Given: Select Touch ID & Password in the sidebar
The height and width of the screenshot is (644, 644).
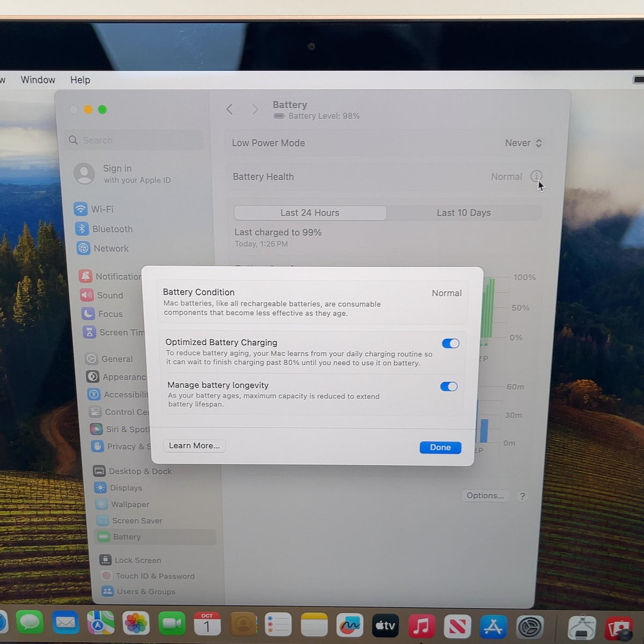Looking at the screenshot, I should (x=148, y=576).
